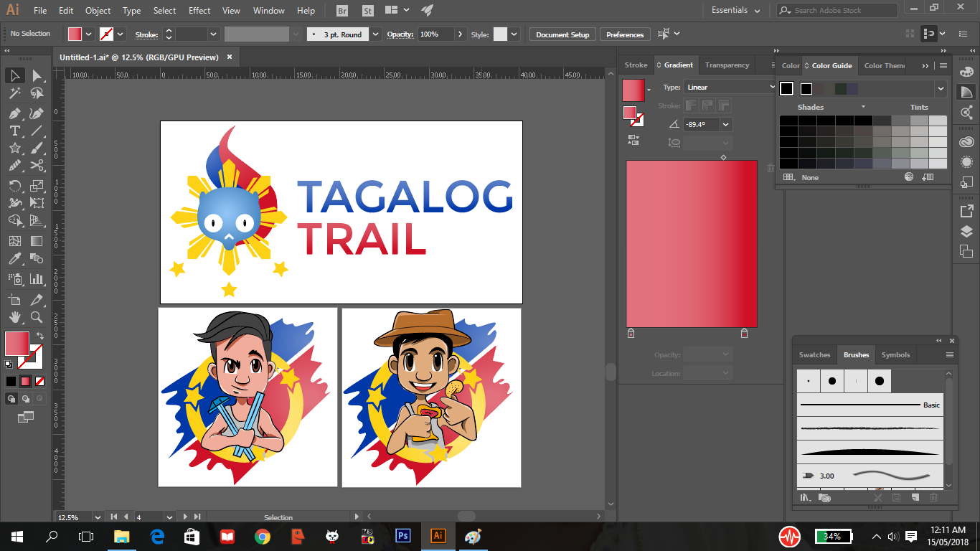
Task: Click the Search Adobe Stock field
Action: 837,11
